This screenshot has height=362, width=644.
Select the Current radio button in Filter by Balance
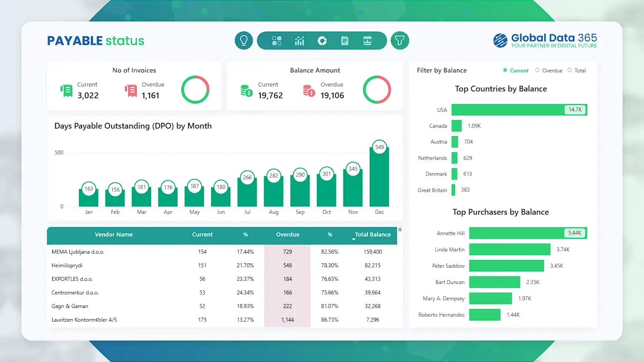click(505, 71)
